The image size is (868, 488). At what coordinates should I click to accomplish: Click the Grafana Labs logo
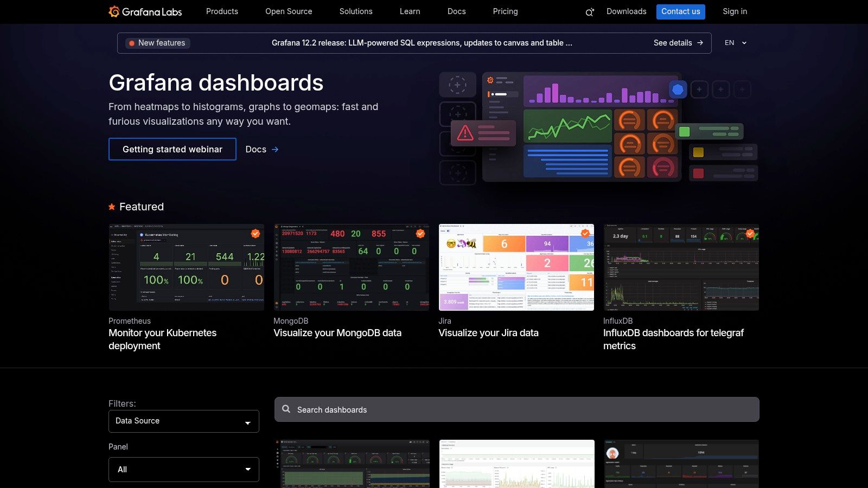pos(146,11)
